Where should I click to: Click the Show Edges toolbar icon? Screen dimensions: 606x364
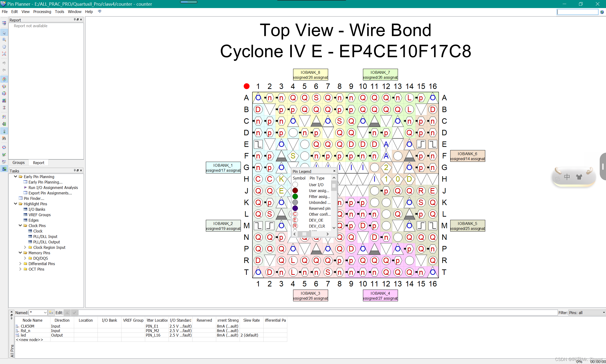coord(4,93)
